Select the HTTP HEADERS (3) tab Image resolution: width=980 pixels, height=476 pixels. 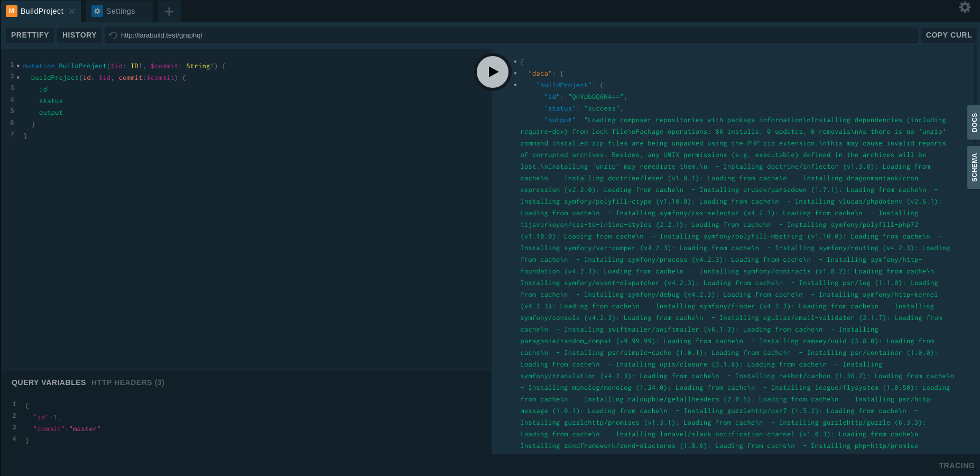128,382
